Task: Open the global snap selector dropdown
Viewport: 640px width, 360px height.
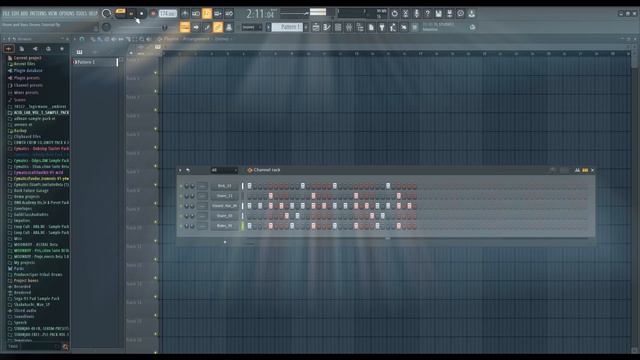Action: click(251, 27)
